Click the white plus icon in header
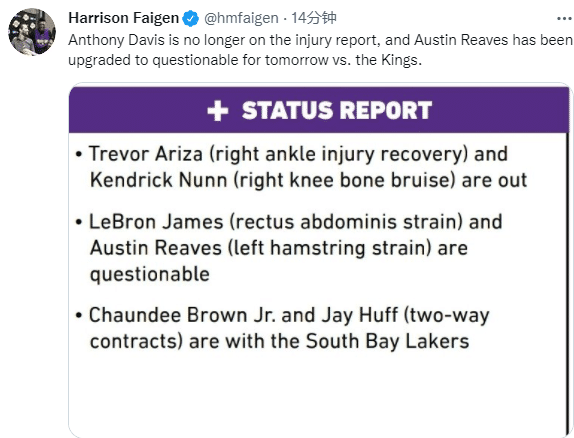Image resolution: width=574 pixels, height=438 pixels. tap(218, 111)
